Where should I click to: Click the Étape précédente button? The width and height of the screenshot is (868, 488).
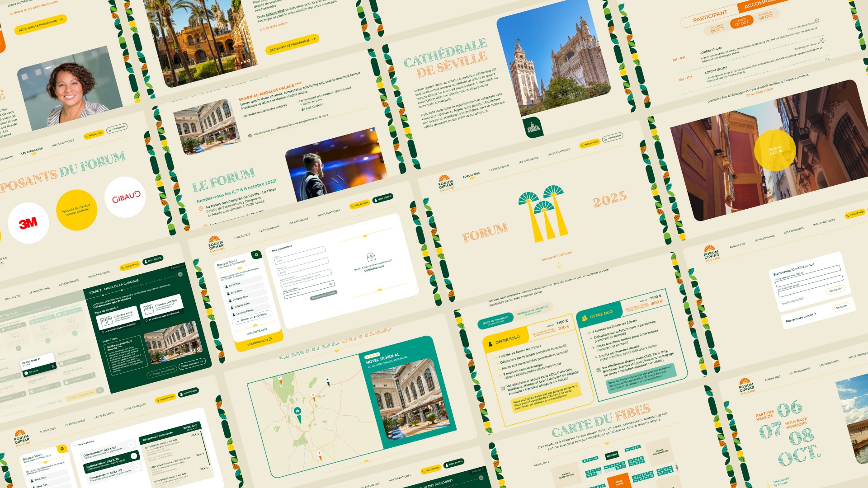[161, 372]
